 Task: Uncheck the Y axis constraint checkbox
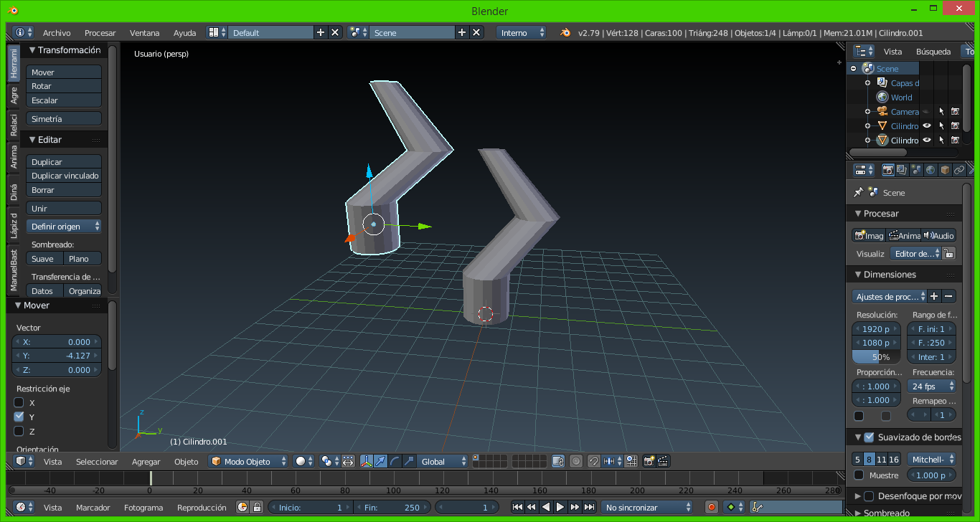coord(19,417)
